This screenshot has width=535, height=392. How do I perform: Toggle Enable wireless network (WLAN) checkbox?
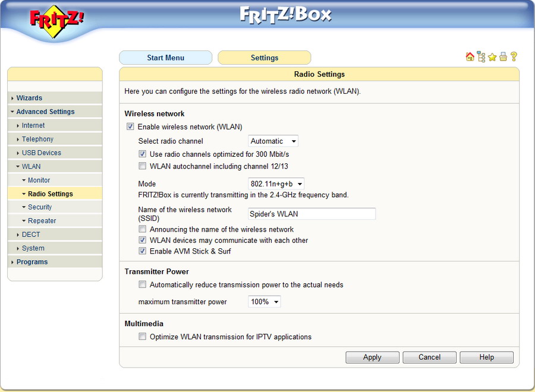point(130,127)
